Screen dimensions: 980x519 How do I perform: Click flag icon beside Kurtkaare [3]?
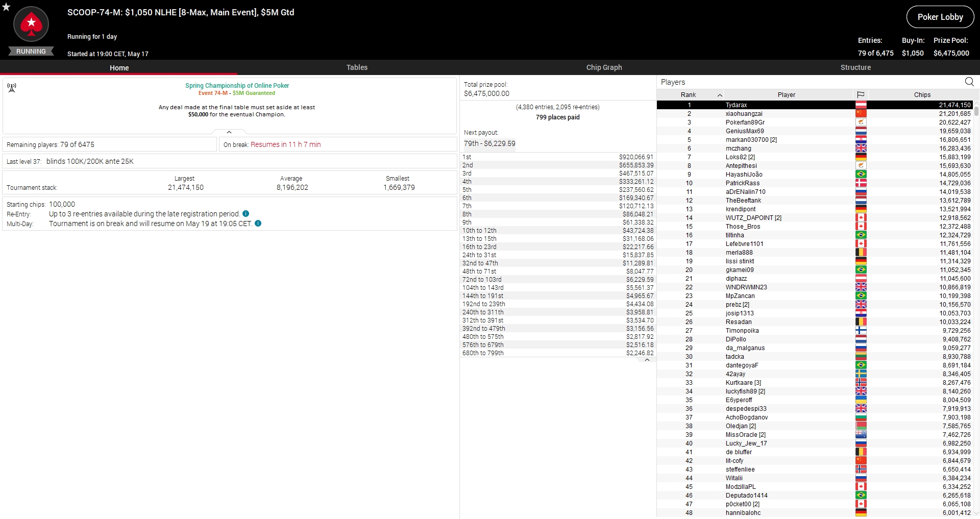(861, 383)
